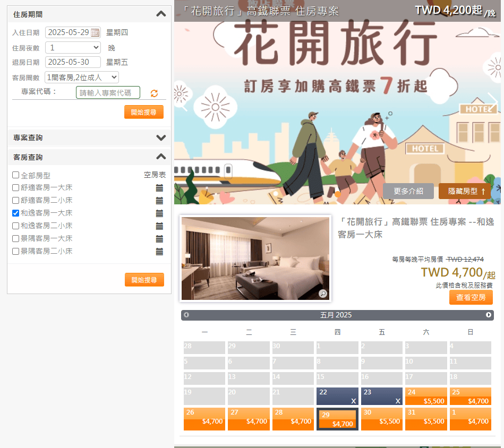Open 住房夜數 nights dropdown
The image size is (504, 448).
click(x=73, y=48)
